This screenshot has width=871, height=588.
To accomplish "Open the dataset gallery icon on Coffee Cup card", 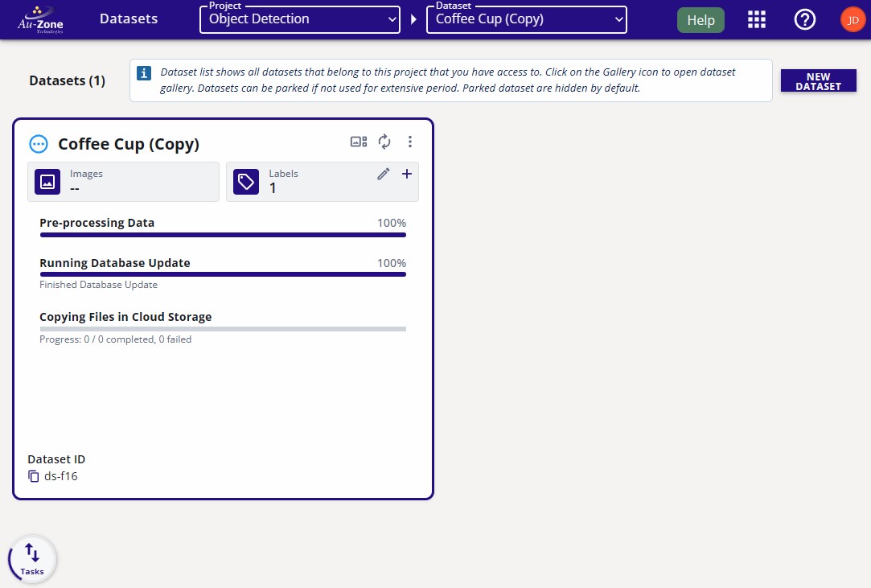I will 359,142.
